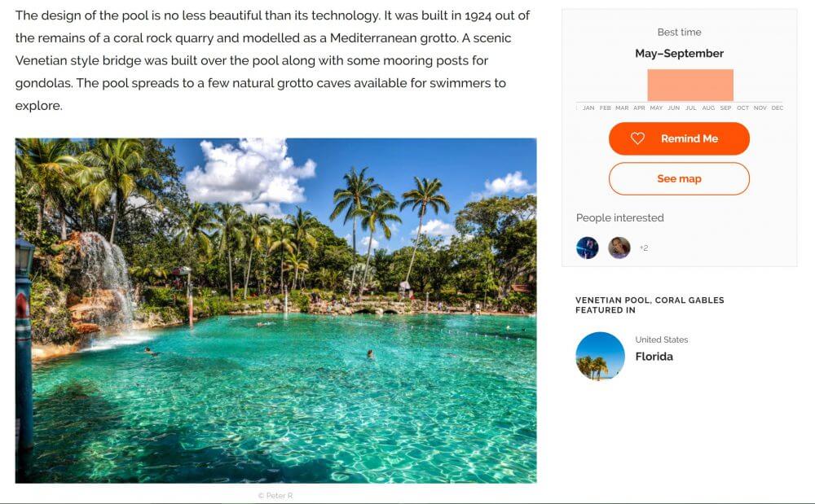Click the first interested person's avatar
This screenshot has width=815, height=504.
tap(587, 248)
